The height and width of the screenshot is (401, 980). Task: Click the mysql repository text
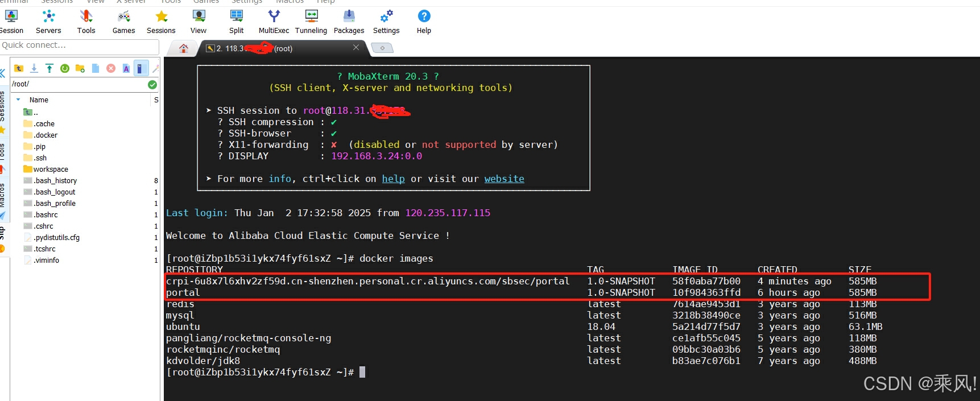pos(180,315)
